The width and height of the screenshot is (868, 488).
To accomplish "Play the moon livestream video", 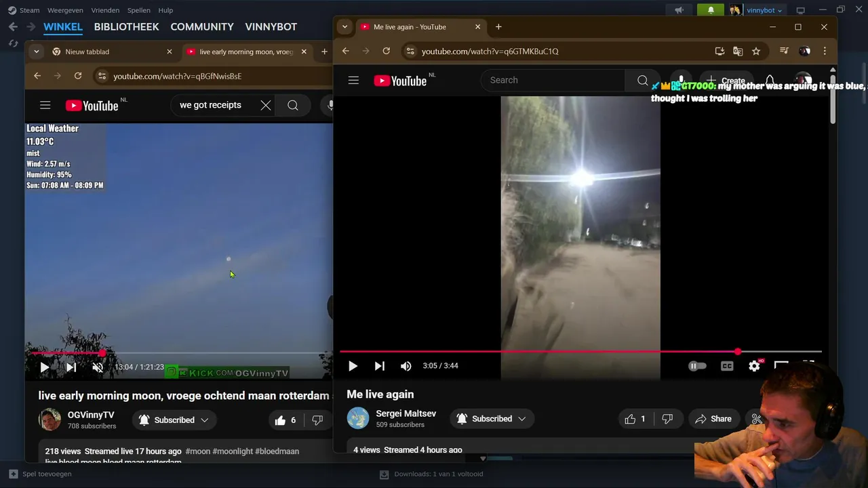I will click(45, 367).
